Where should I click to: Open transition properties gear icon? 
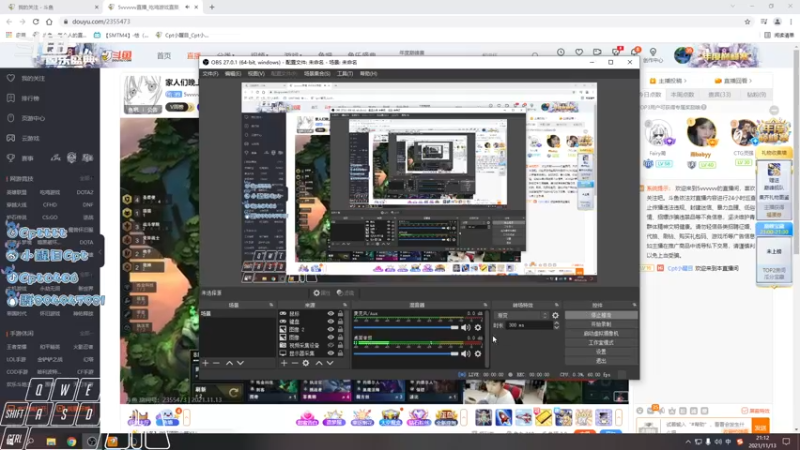coord(555,315)
